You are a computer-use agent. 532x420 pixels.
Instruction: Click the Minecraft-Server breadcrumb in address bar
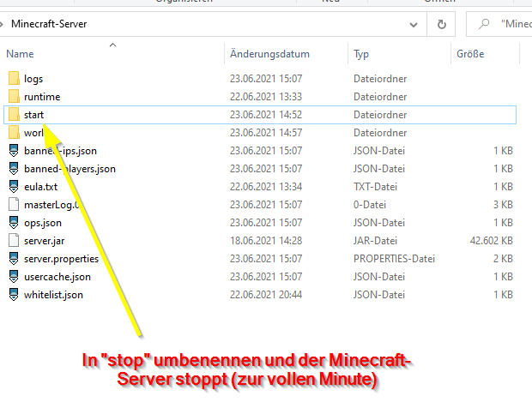tap(49, 24)
